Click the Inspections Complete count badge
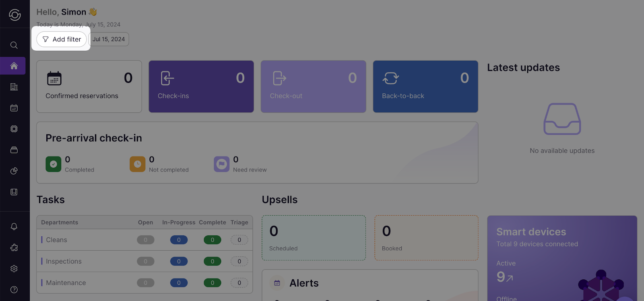The height and width of the screenshot is (301, 644). pos(213,262)
